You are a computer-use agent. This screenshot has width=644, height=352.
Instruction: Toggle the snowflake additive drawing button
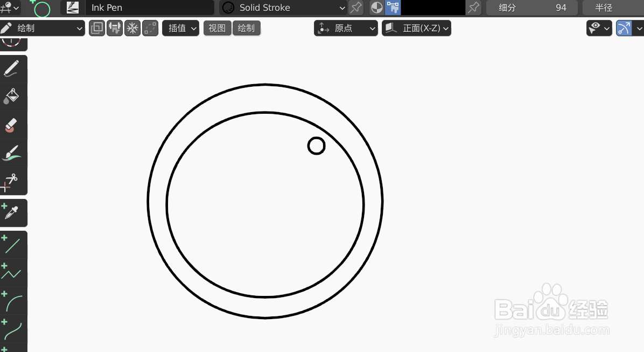coord(132,28)
